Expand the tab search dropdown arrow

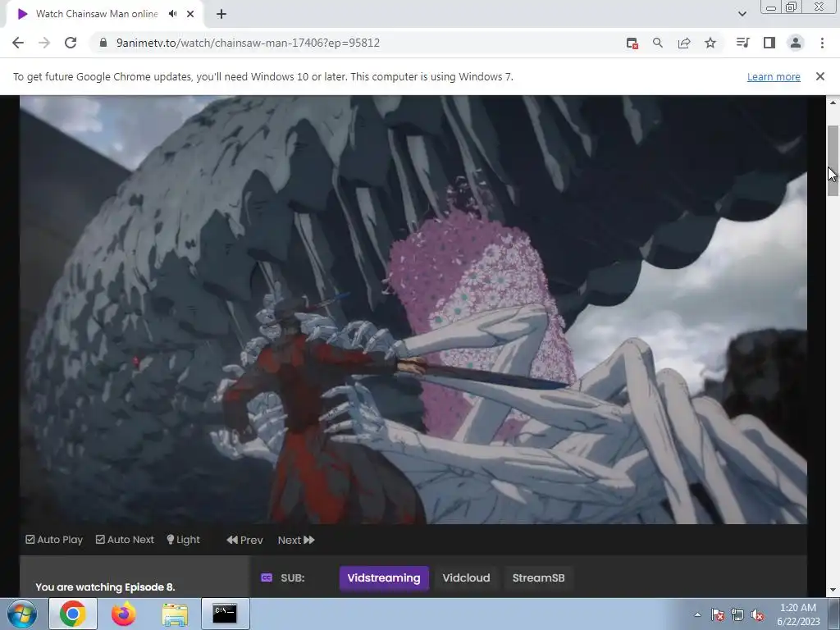(742, 14)
